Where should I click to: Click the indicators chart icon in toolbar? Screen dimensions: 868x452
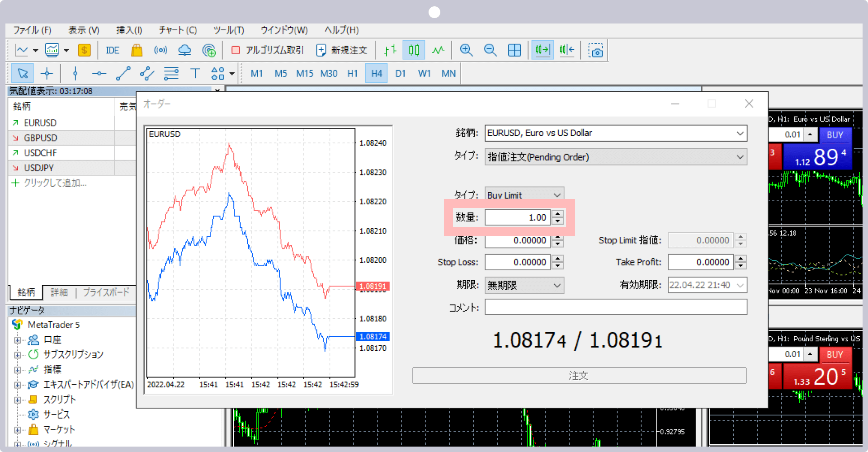(x=52, y=50)
